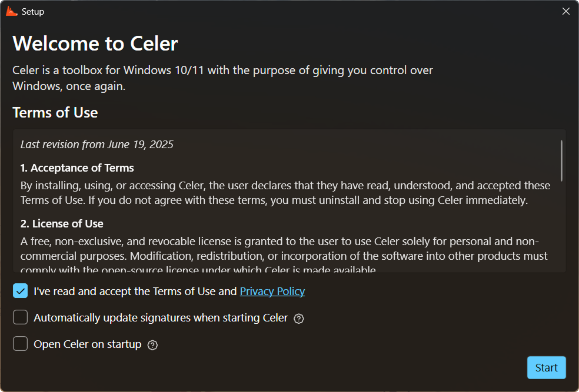Image resolution: width=579 pixels, height=392 pixels.
Task: Click the '2. License of Use' heading
Action: tap(62, 224)
